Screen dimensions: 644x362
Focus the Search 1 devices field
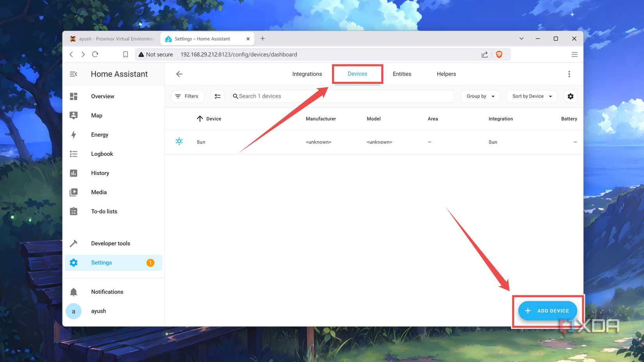[342, 96]
